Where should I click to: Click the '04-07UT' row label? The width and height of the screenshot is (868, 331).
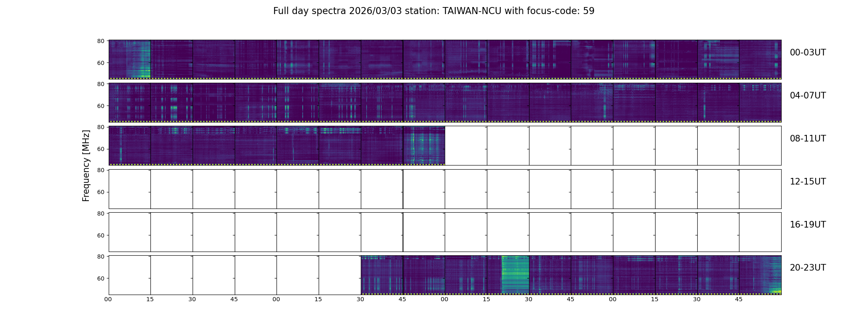[808, 96]
